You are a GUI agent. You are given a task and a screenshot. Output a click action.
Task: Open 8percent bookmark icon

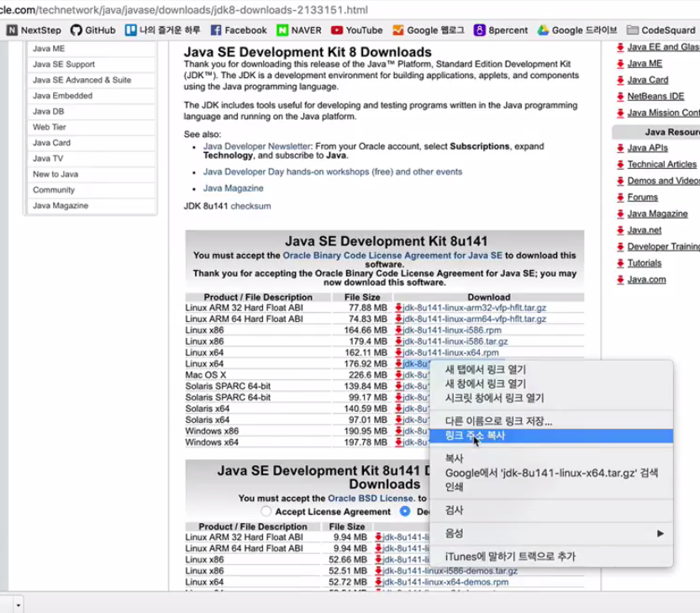480,30
